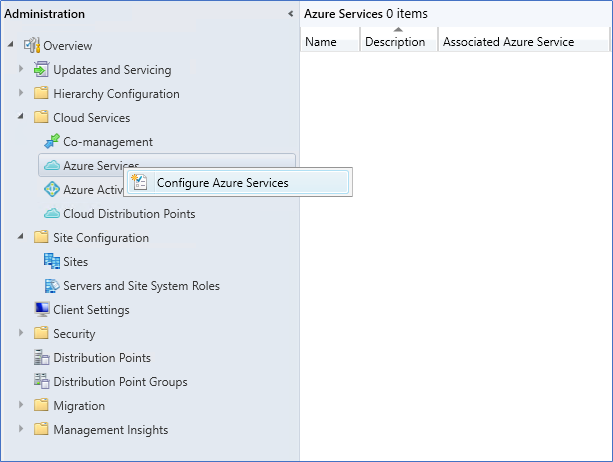Select Hierarchy Configuration label

[117, 94]
